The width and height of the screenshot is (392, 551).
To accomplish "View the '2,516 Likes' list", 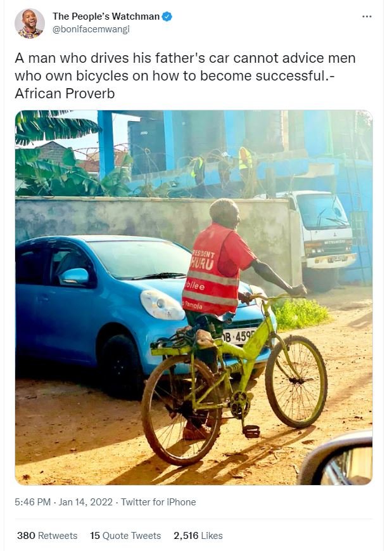I will tap(196, 536).
